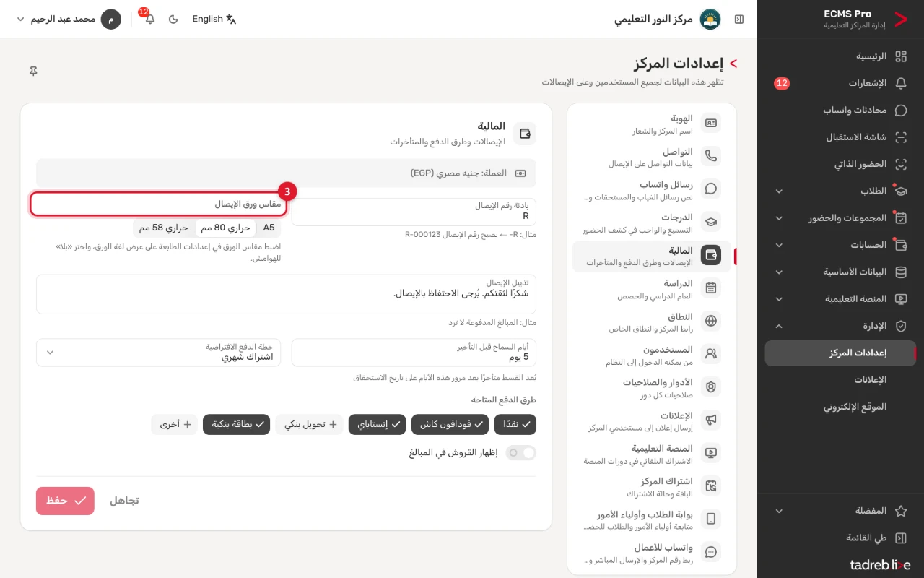Deselect فودافون كاش payment method
The image size is (924, 578).
(450, 425)
